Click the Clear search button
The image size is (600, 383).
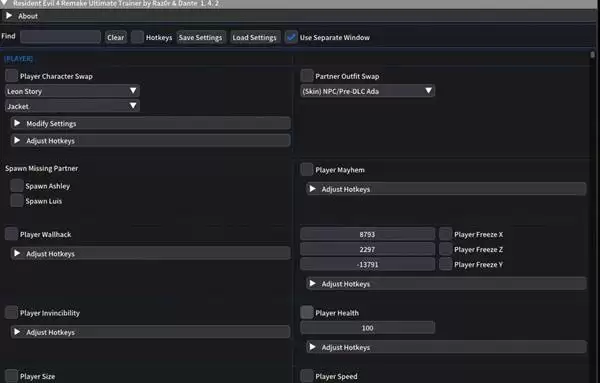(116, 37)
